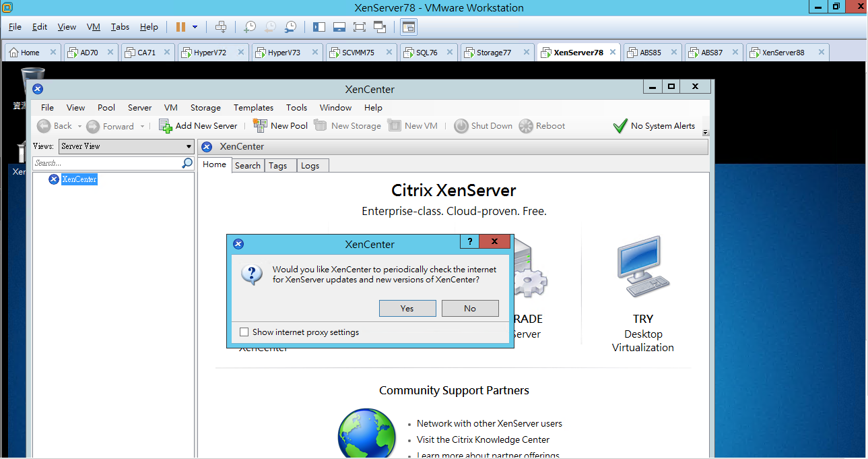The width and height of the screenshot is (868, 459).
Task: Open the XenCenter Server menu
Action: (140, 107)
